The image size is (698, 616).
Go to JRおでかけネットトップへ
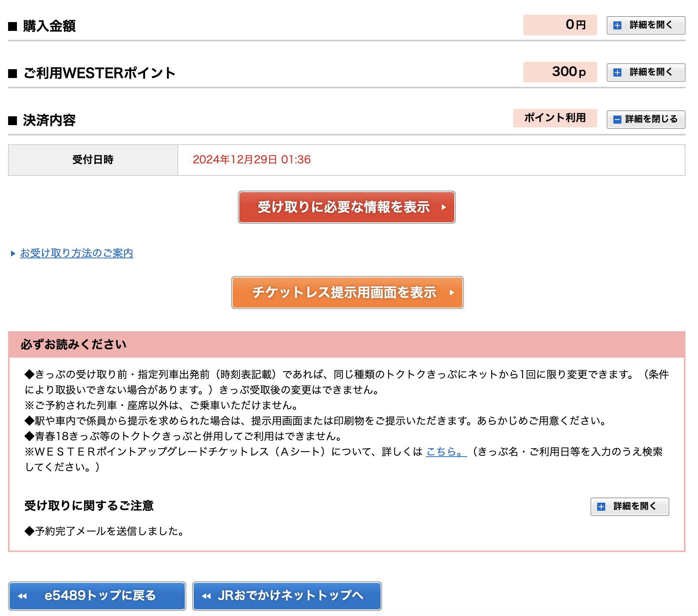tap(287, 596)
